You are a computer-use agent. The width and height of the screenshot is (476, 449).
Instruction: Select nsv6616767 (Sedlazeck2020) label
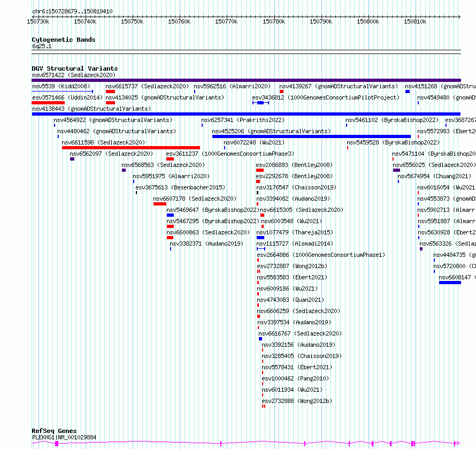pyautogui.click(x=300, y=333)
